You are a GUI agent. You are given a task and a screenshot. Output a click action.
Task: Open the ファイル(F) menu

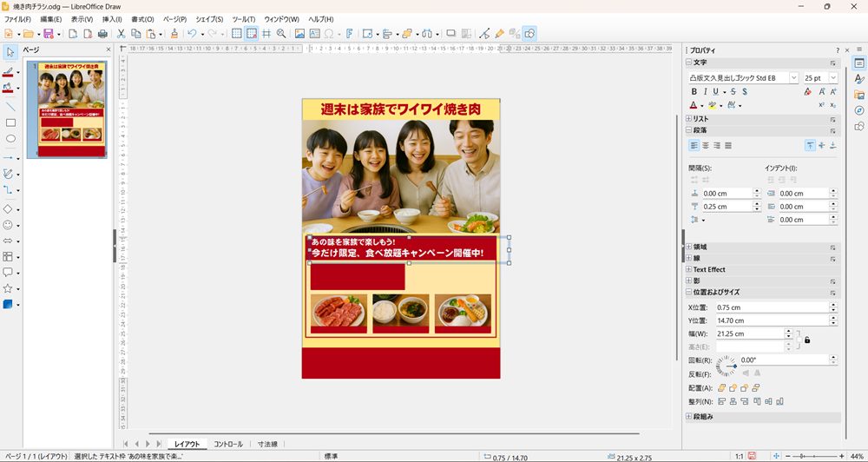pos(17,19)
